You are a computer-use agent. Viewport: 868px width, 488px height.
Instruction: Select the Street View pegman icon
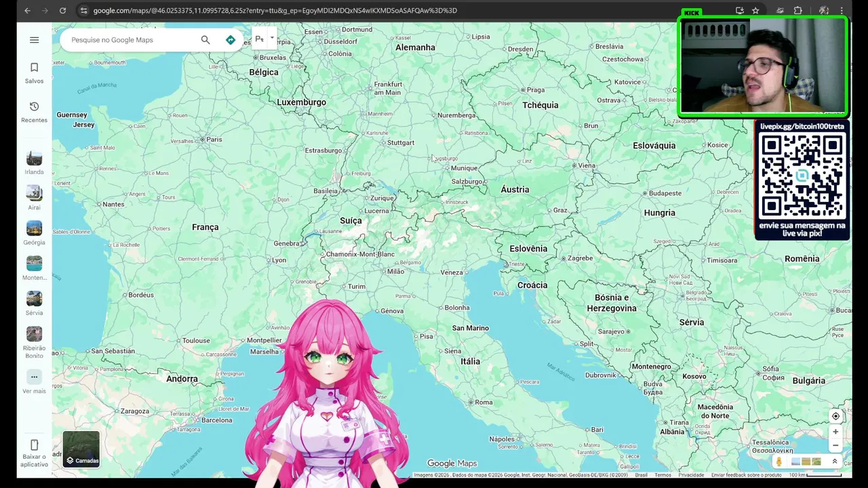tap(779, 462)
